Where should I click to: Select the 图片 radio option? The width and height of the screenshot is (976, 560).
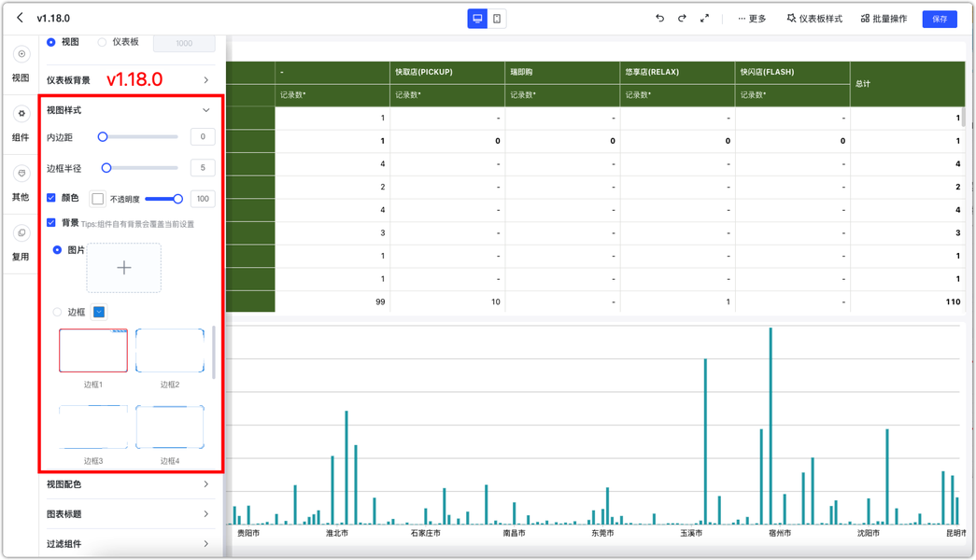57,250
